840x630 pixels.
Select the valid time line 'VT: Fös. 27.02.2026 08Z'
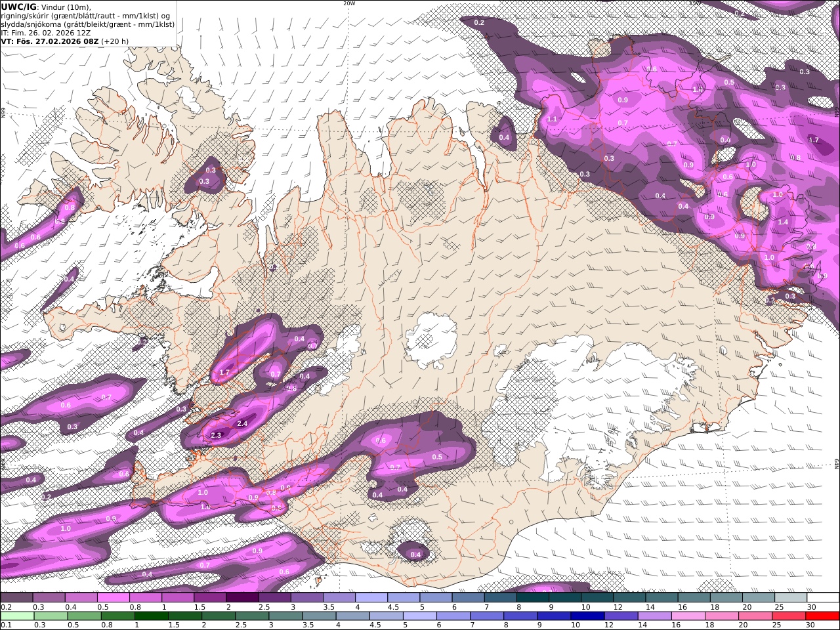click(50, 41)
